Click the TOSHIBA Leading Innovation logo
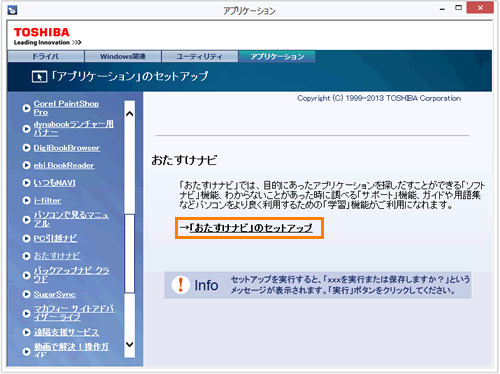500x374 pixels. tap(47, 36)
